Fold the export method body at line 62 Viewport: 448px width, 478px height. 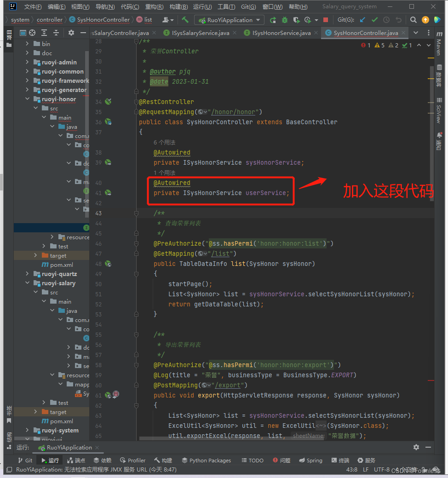(x=136, y=405)
